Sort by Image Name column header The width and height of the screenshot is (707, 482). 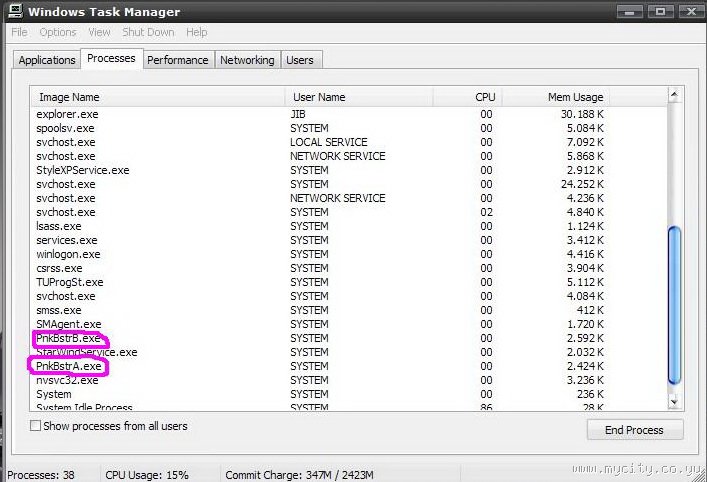158,97
